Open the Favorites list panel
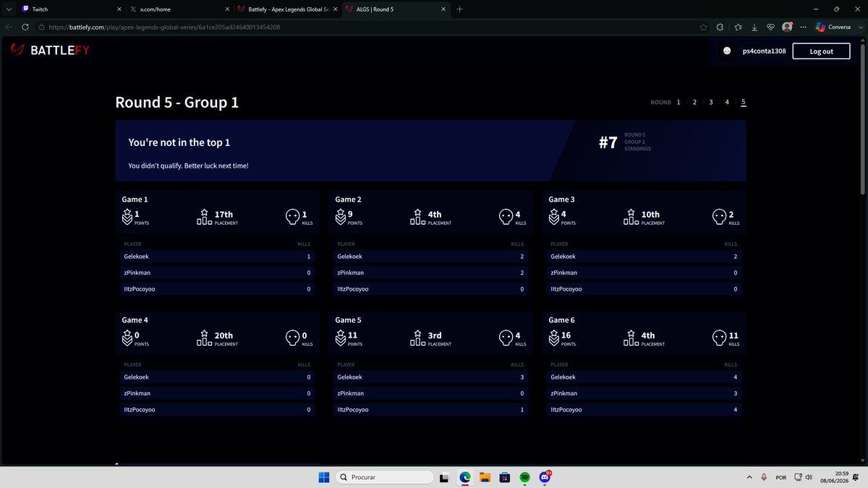868x488 pixels. click(737, 27)
